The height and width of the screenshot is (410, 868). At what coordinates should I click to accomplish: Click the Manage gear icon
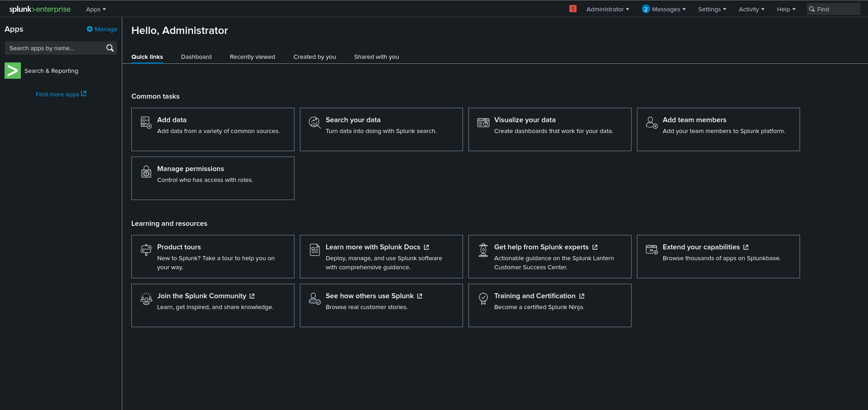90,29
